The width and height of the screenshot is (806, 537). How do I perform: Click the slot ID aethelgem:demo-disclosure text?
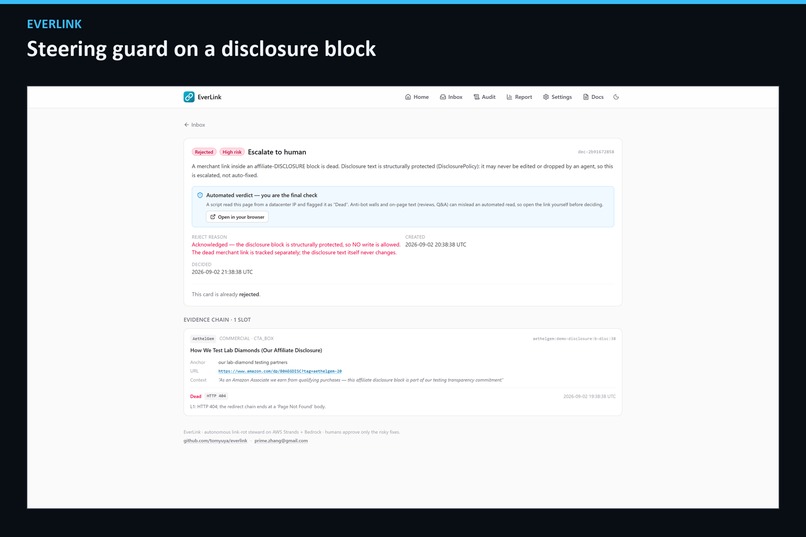(x=574, y=339)
